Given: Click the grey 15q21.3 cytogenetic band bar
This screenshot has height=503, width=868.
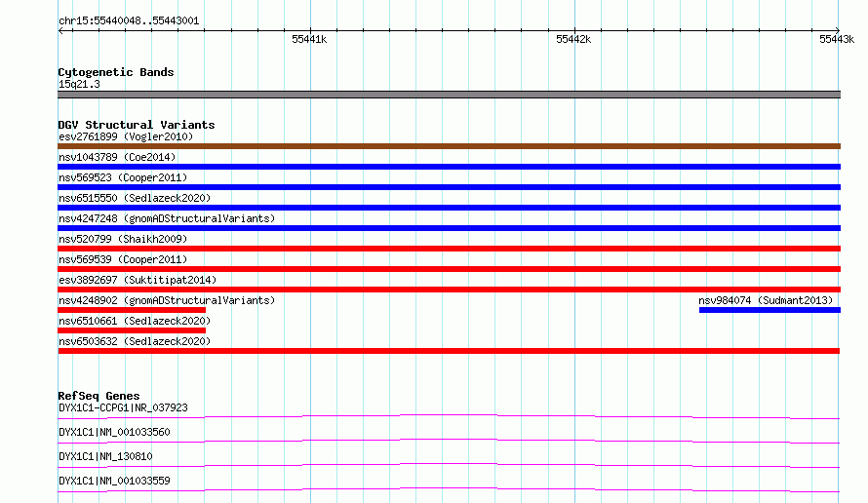Looking at the screenshot, I should pos(449,95).
